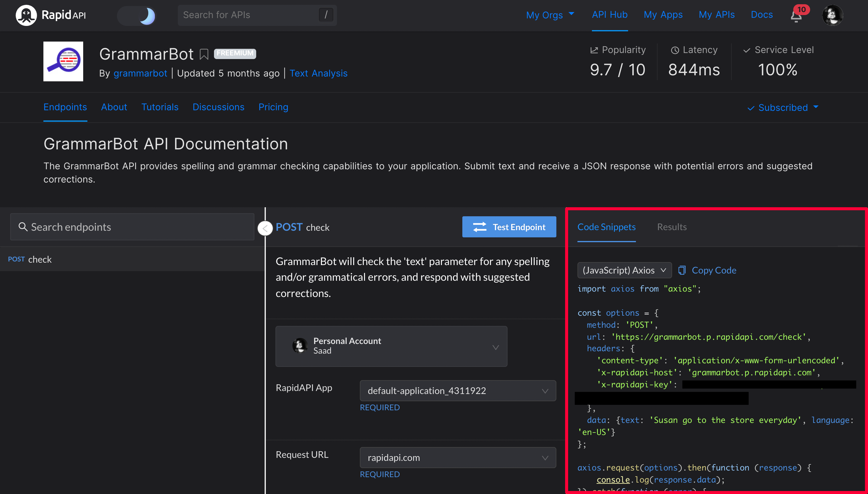This screenshot has width=868, height=494.
Task: Click the slash shortcut key icon
Action: tap(325, 15)
